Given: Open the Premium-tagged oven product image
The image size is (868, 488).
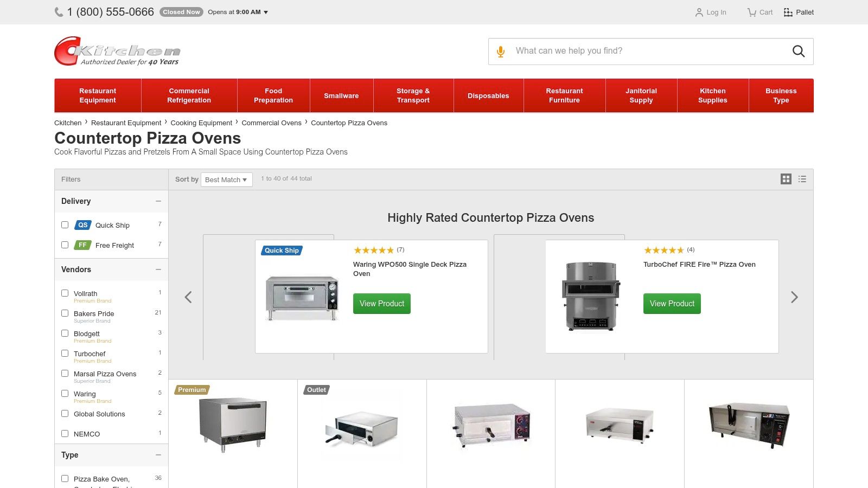Looking at the screenshot, I should click(233, 426).
